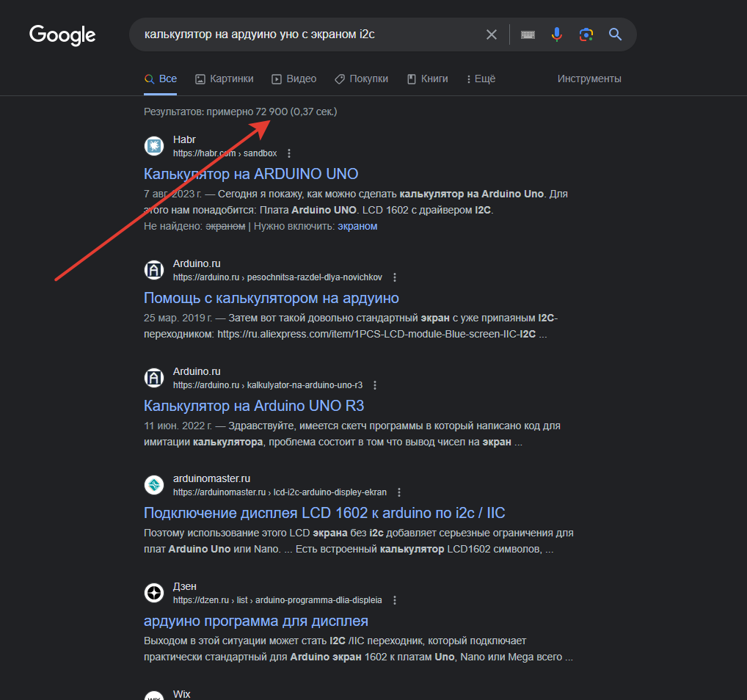
Task: Click the magnifier search button
Action: click(615, 34)
